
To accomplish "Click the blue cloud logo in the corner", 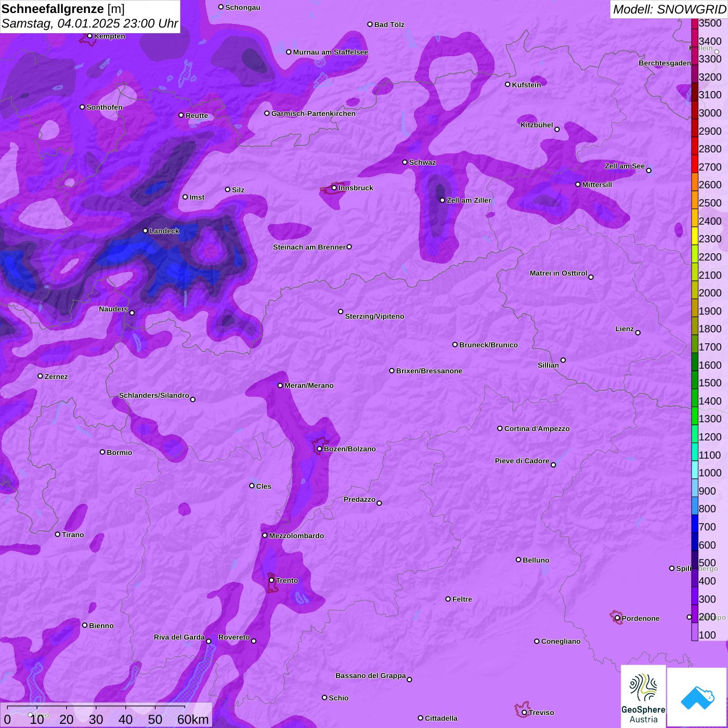I will coord(697,697).
